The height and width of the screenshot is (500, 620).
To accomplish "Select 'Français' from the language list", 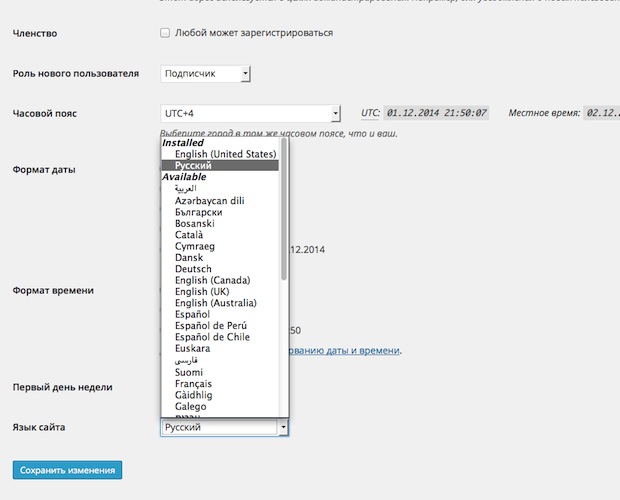I will (x=193, y=384).
